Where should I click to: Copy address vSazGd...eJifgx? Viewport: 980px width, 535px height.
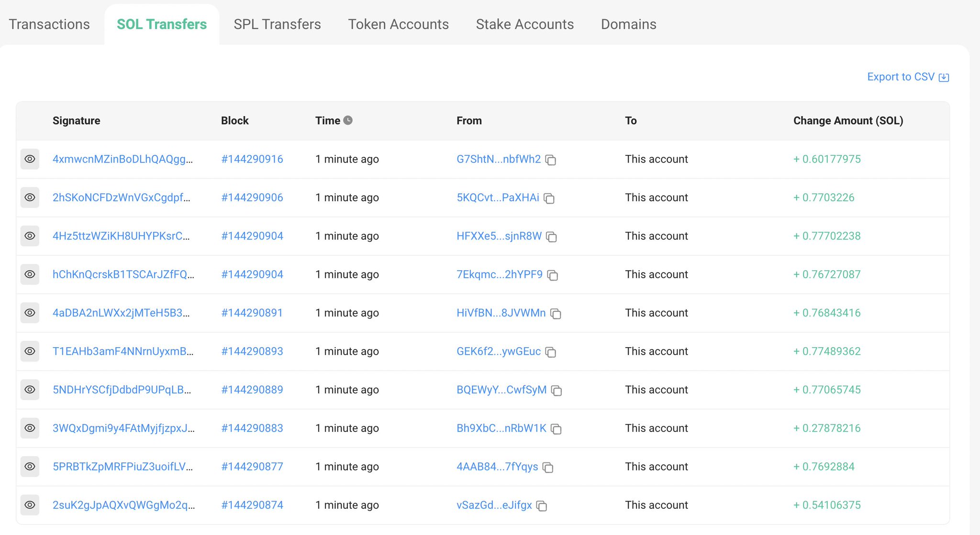click(542, 506)
